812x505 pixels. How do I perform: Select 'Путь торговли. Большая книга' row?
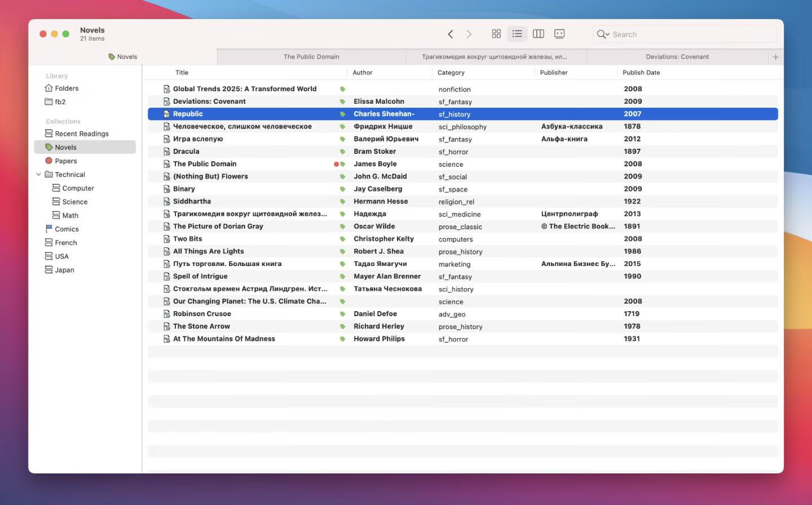coord(462,264)
